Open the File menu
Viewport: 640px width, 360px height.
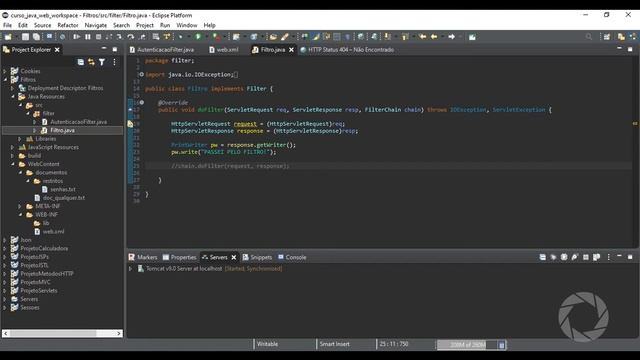(x=7, y=25)
